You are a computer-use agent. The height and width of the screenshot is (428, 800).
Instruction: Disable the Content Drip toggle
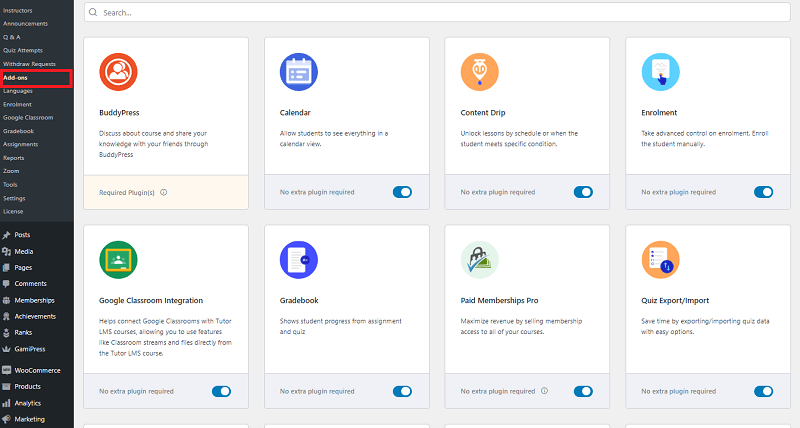pos(583,192)
